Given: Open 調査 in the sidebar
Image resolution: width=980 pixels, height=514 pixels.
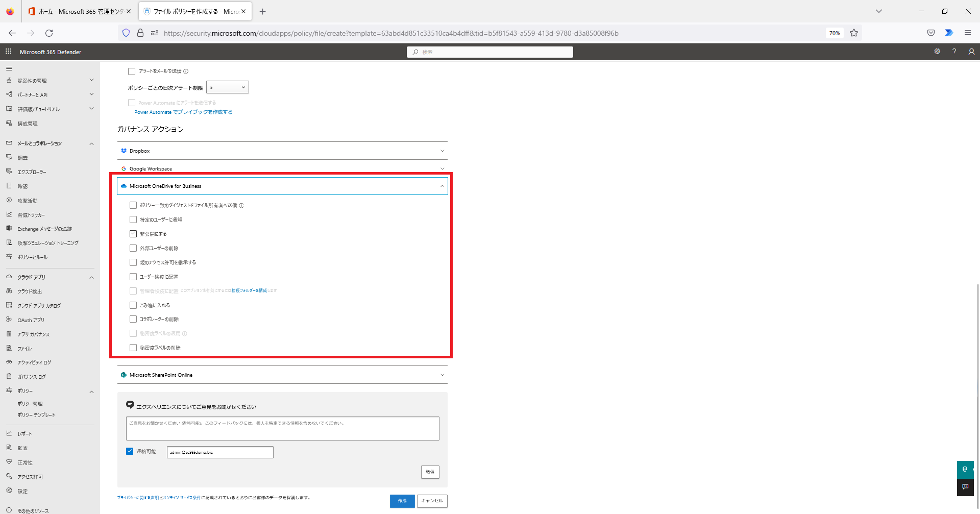Looking at the screenshot, I should (x=22, y=158).
